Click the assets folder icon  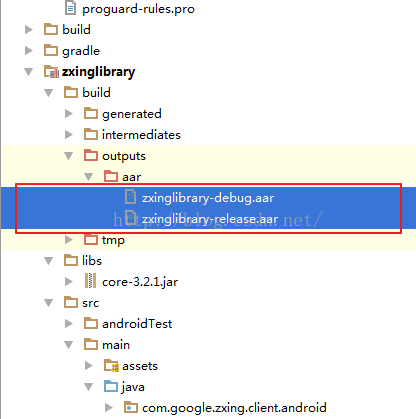tap(111, 365)
